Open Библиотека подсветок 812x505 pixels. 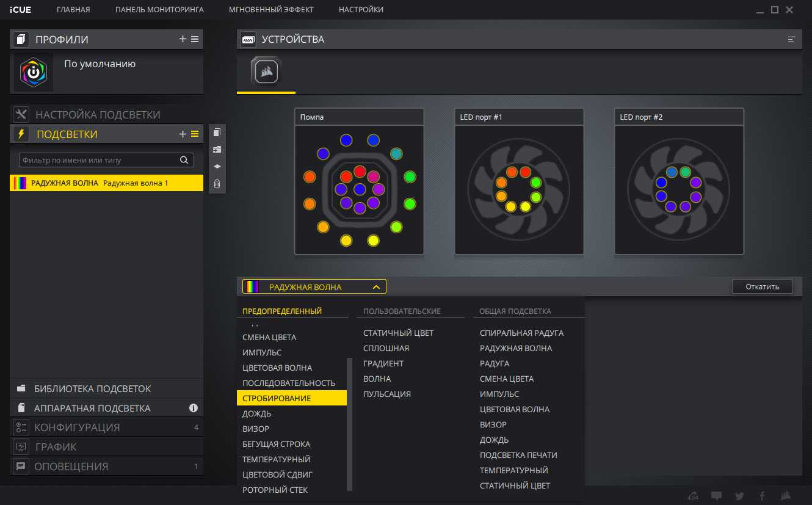tap(92, 388)
